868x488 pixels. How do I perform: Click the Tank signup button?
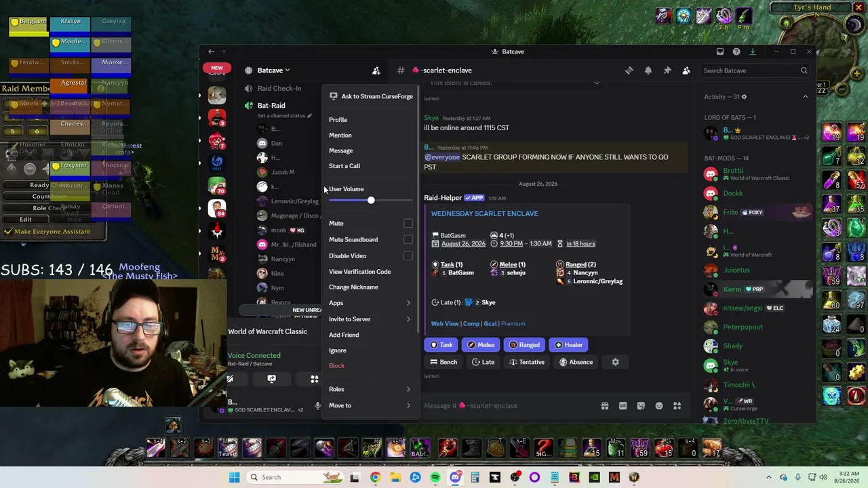click(x=441, y=345)
